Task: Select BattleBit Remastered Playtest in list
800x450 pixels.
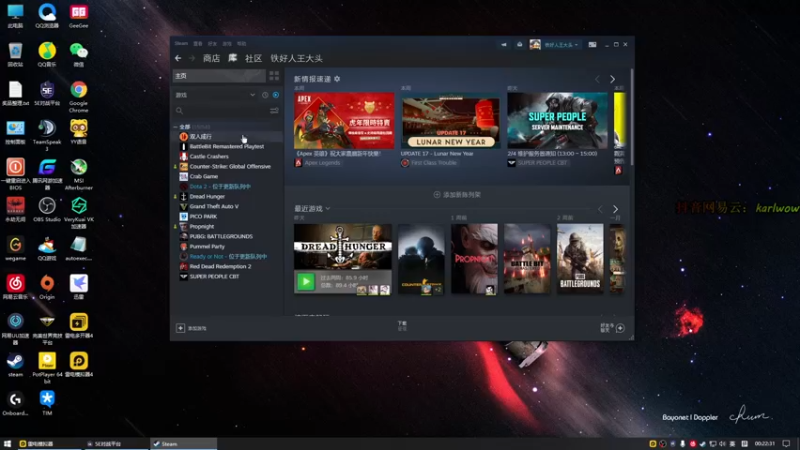Action: [x=227, y=146]
